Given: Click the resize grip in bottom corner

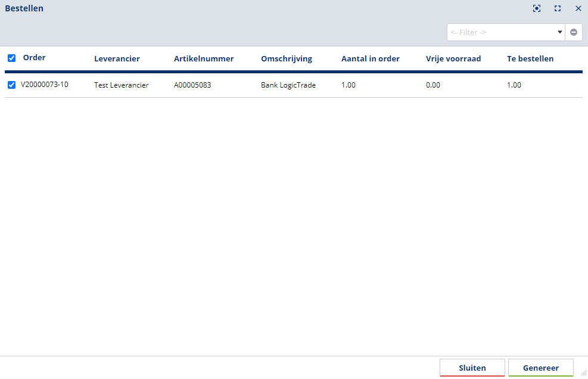Looking at the screenshot, I should tap(583, 373).
